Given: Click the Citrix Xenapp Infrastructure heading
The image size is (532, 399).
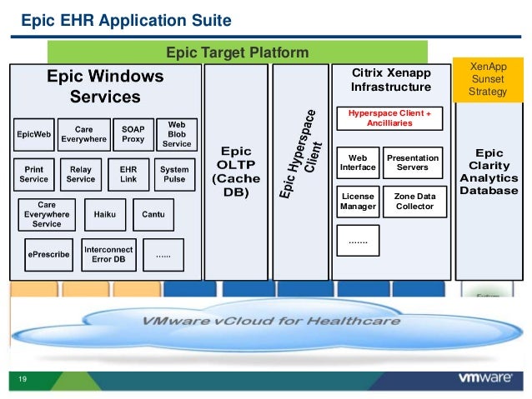Looking at the screenshot, I should point(391,80).
